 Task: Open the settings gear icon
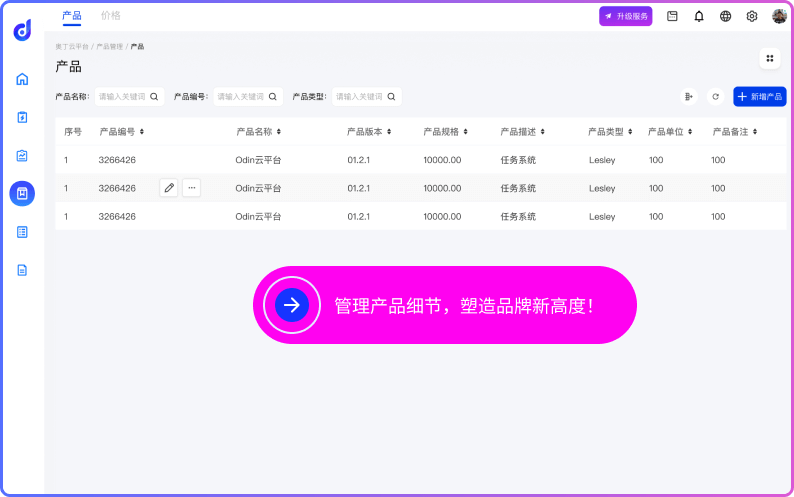click(752, 16)
